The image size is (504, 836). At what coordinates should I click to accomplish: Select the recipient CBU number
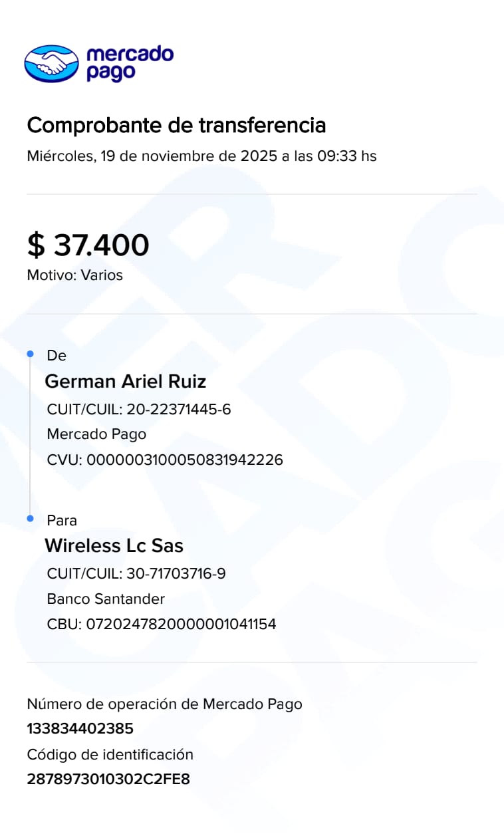point(162,624)
